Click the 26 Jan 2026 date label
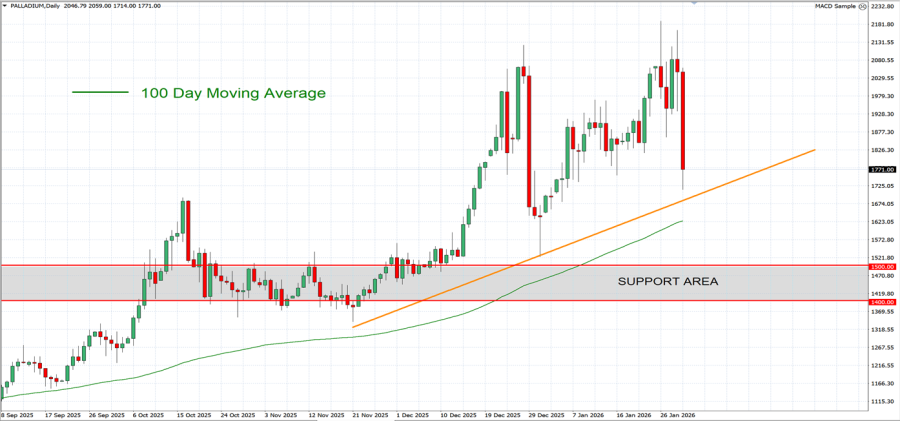This screenshot has height=421, width=900. pos(676,414)
